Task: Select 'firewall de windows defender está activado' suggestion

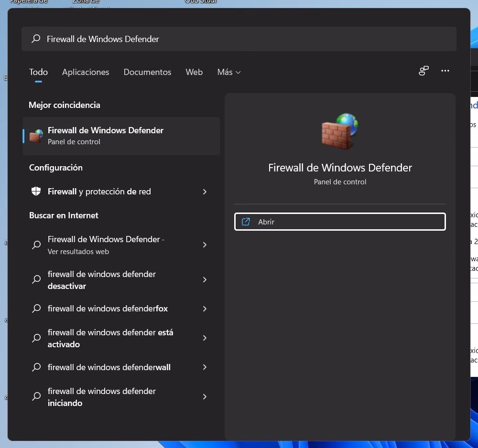Action: 110,338
